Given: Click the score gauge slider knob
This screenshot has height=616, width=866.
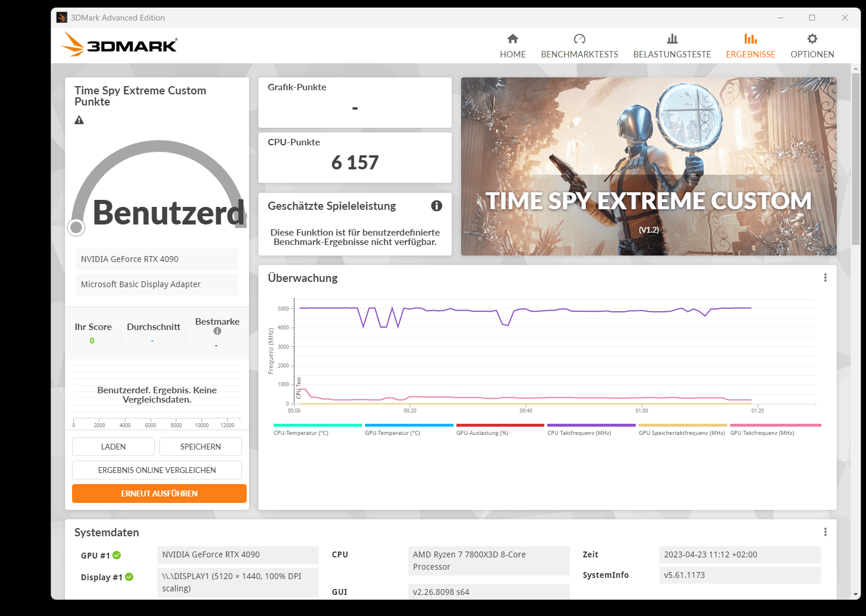Looking at the screenshot, I should 76,227.
